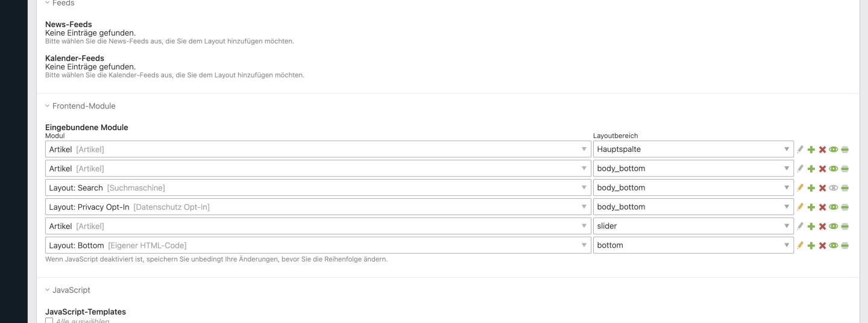Delete the Layout: Privacy Opt-In module row
Screen dimensions: 868x323
(822, 207)
